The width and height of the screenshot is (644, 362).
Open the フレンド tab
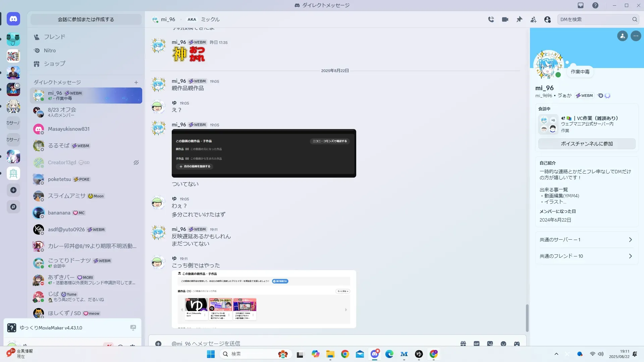click(54, 37)
